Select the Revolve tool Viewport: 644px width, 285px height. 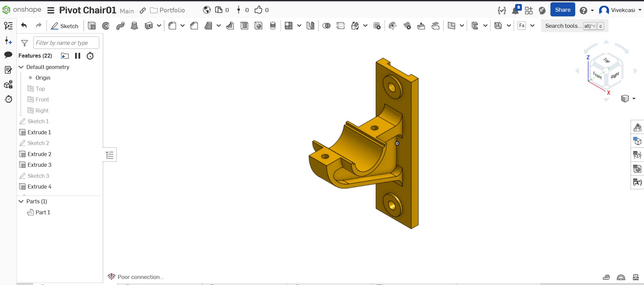pyautogui.click(x=106, y=26)
